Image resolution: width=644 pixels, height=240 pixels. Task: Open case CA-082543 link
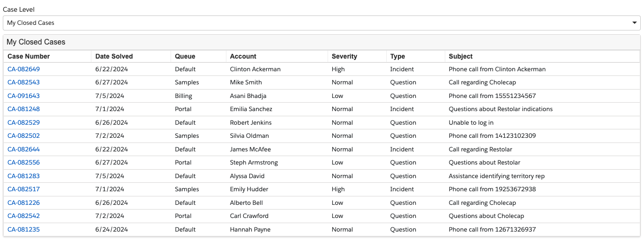(23, 82)
